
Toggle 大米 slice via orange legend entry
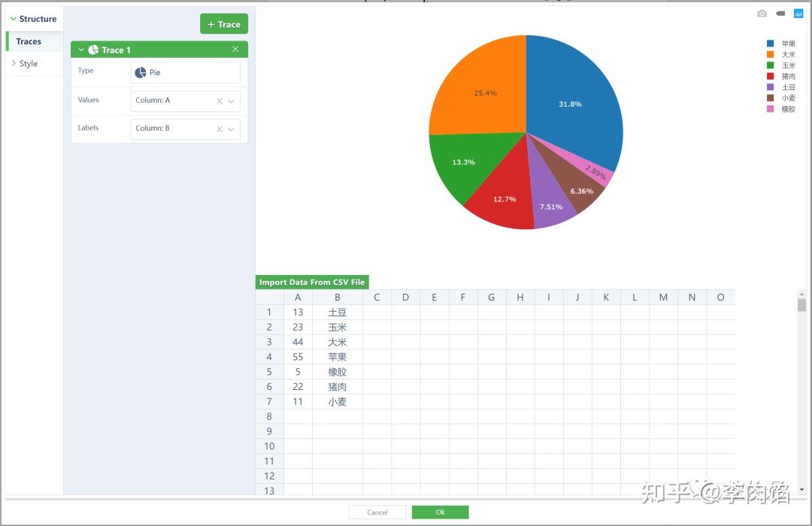[781, 54]
